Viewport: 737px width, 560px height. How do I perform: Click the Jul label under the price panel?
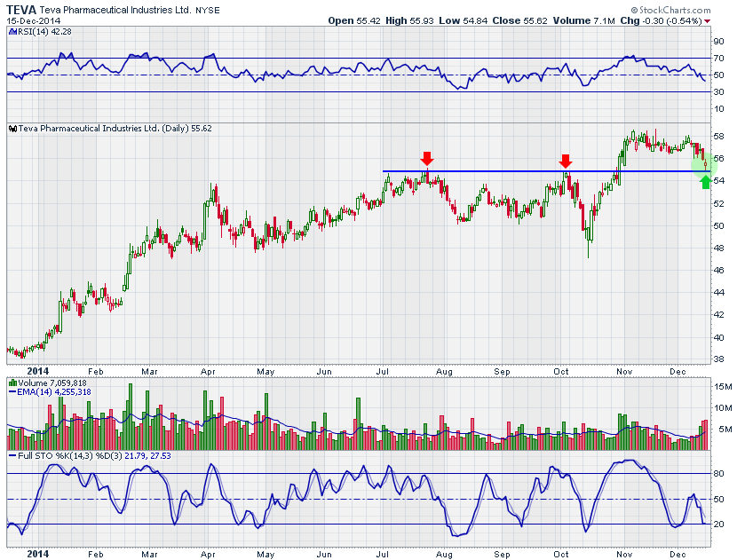pyautogui.click(x=383, y=372)
